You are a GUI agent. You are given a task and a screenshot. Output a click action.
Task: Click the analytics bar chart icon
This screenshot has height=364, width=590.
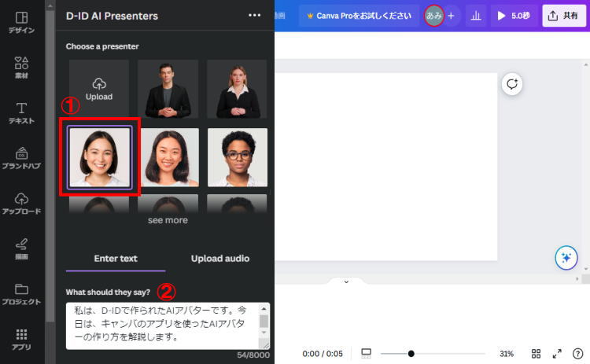point(475,16)
